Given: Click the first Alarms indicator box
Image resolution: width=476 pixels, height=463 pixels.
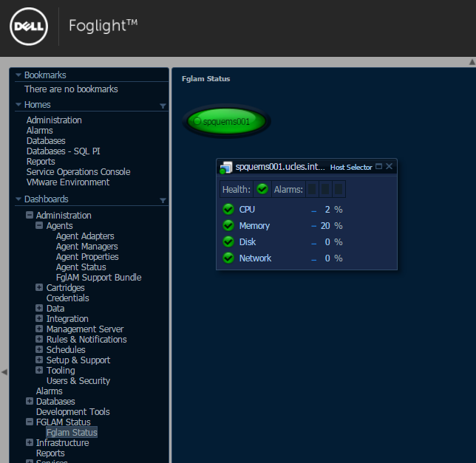Looking at the screenshot, I should 312,189.
